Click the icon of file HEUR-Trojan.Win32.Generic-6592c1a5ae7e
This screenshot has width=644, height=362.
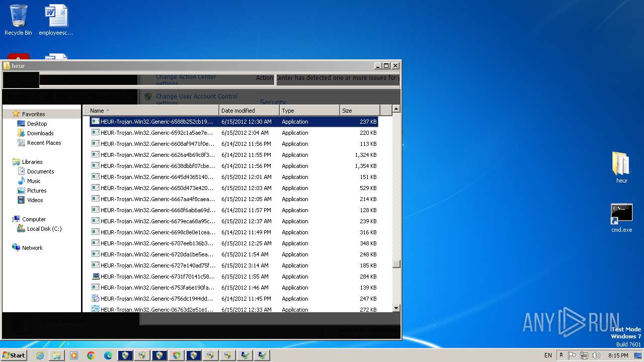tap(96, 133)
